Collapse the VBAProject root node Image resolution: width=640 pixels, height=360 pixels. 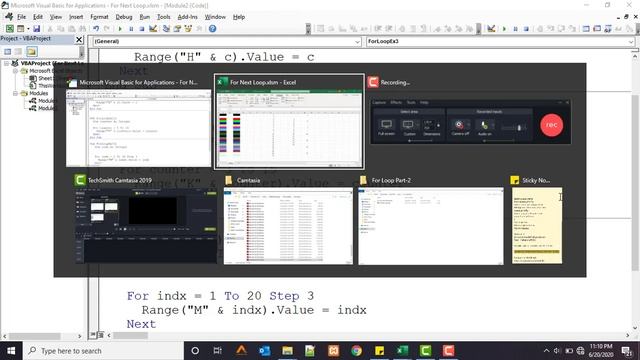(x=7, y=63)
